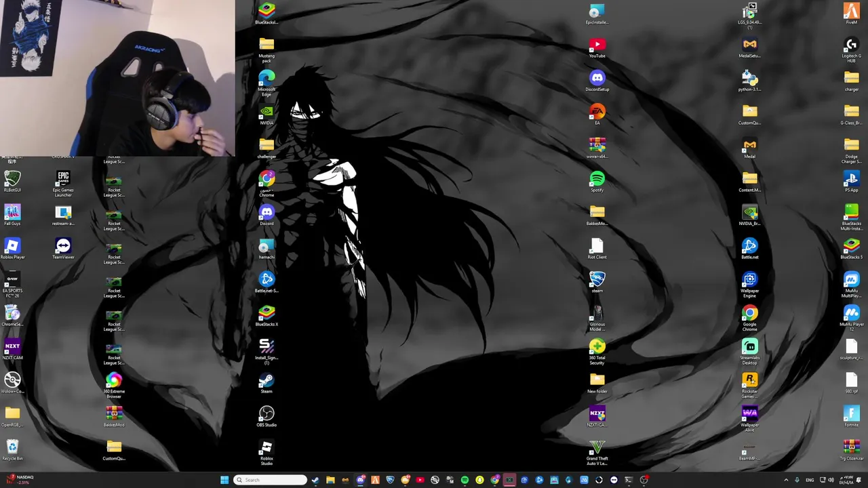Select the Roblox Studio icon
The image size is (868, 488).
click(267, 453)
